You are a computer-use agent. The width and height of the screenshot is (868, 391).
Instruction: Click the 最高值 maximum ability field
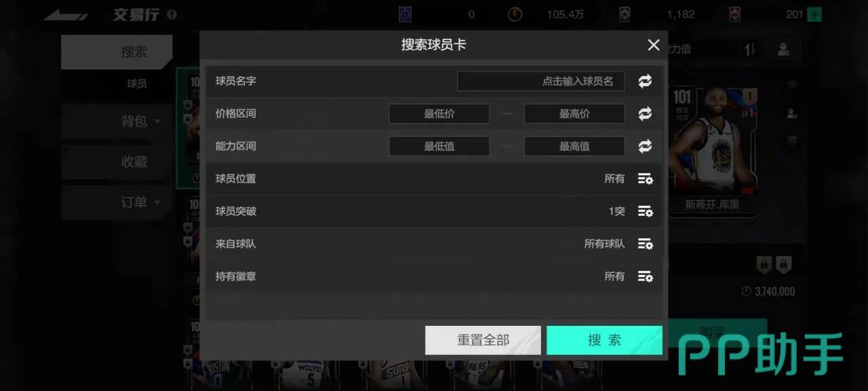574,147
